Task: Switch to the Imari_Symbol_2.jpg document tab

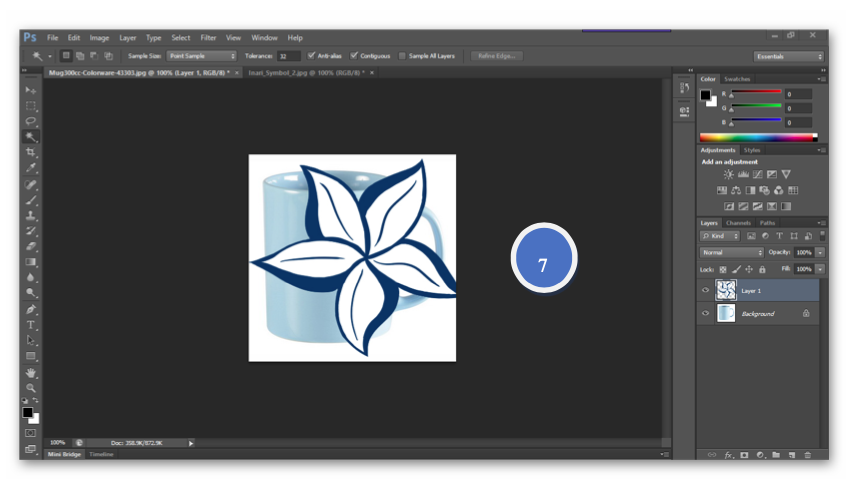Action: tap(307, 73)
